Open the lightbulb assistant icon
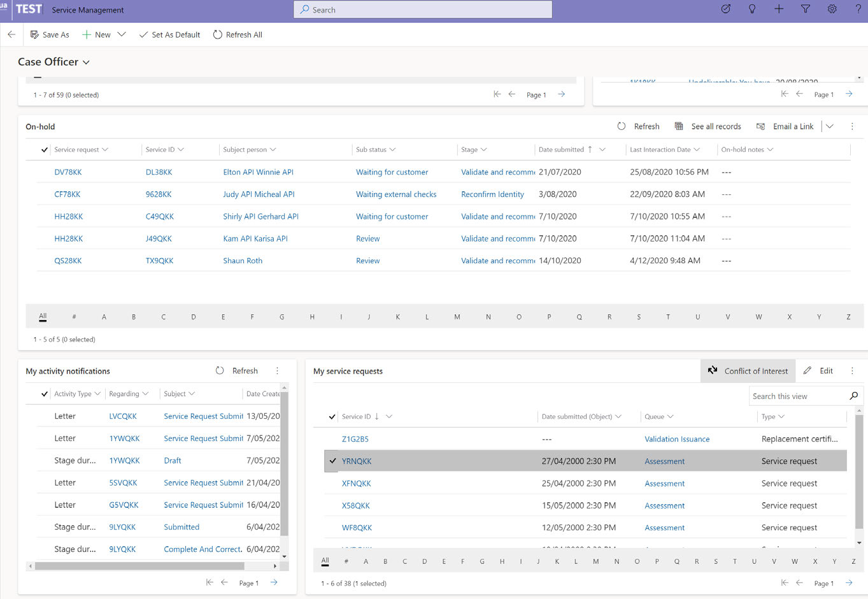This screenshot has height=599, width=868. pyautogui.click(x=752, y=9)
